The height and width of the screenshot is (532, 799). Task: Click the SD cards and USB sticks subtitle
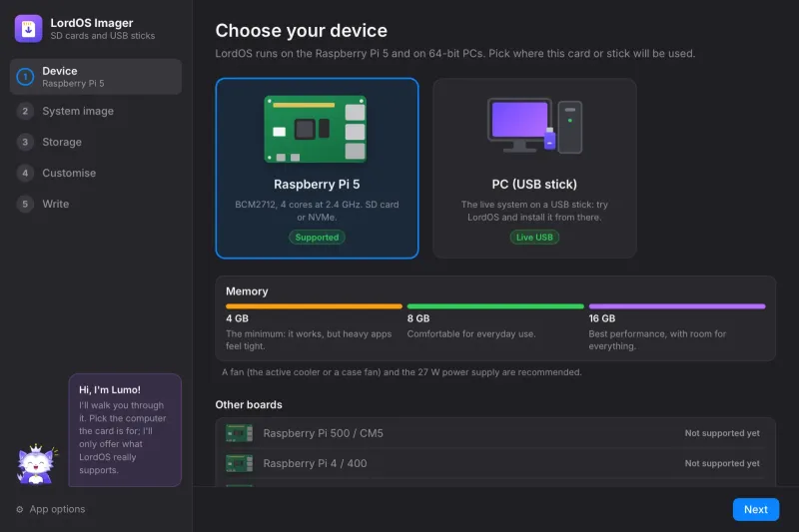(x=103, y=36)
